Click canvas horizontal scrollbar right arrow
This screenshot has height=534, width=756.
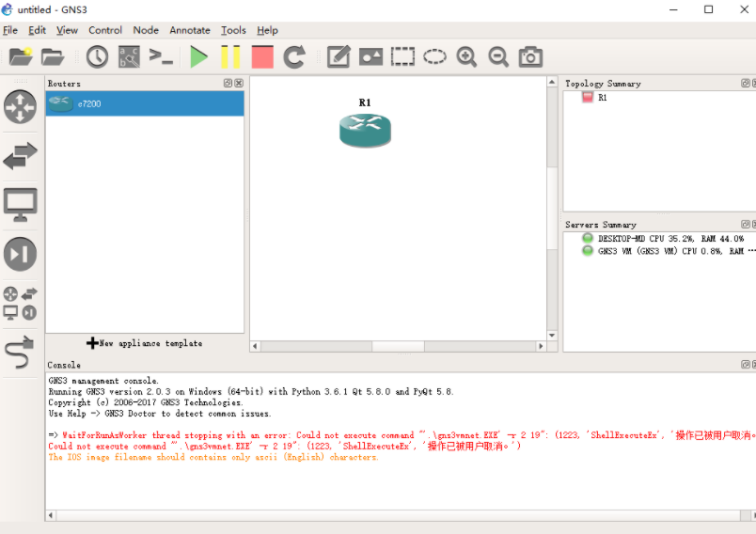pos(541,346)
